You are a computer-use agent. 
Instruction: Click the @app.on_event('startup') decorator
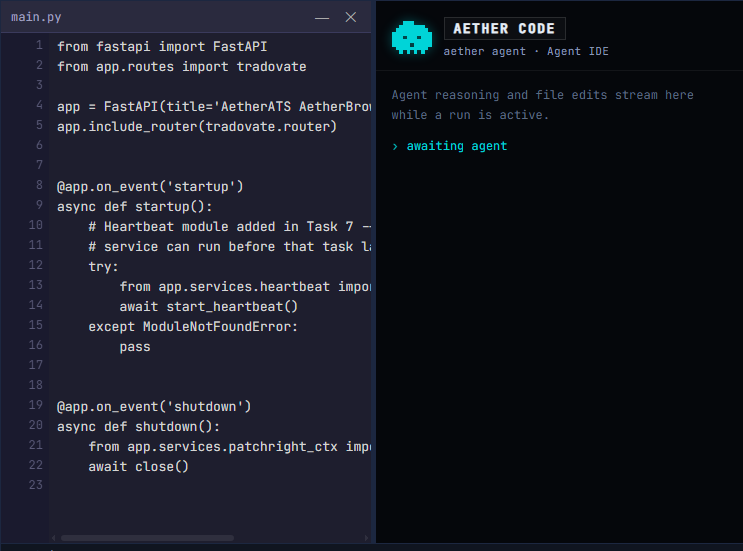tap(150, 187)
